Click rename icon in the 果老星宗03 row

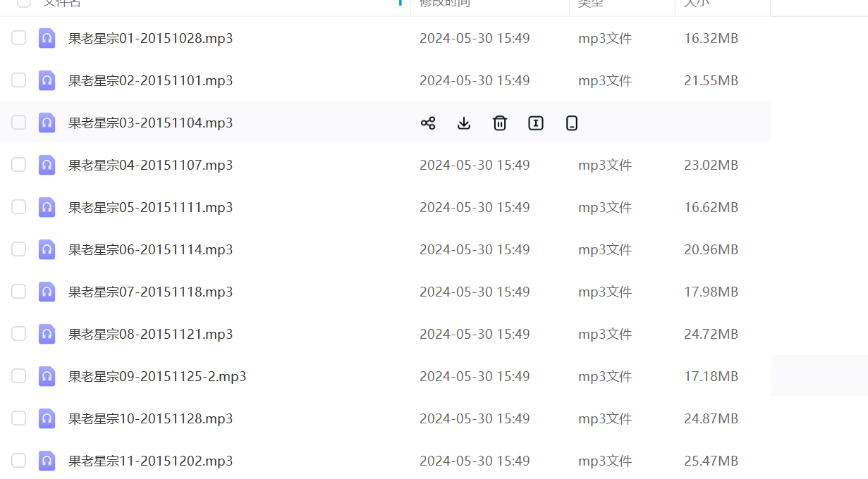536,123
